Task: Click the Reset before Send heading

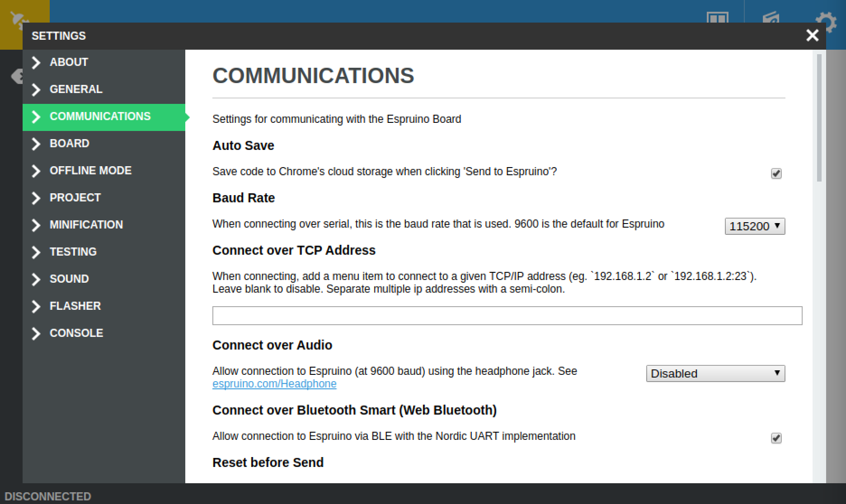Action: coord(268,462)
